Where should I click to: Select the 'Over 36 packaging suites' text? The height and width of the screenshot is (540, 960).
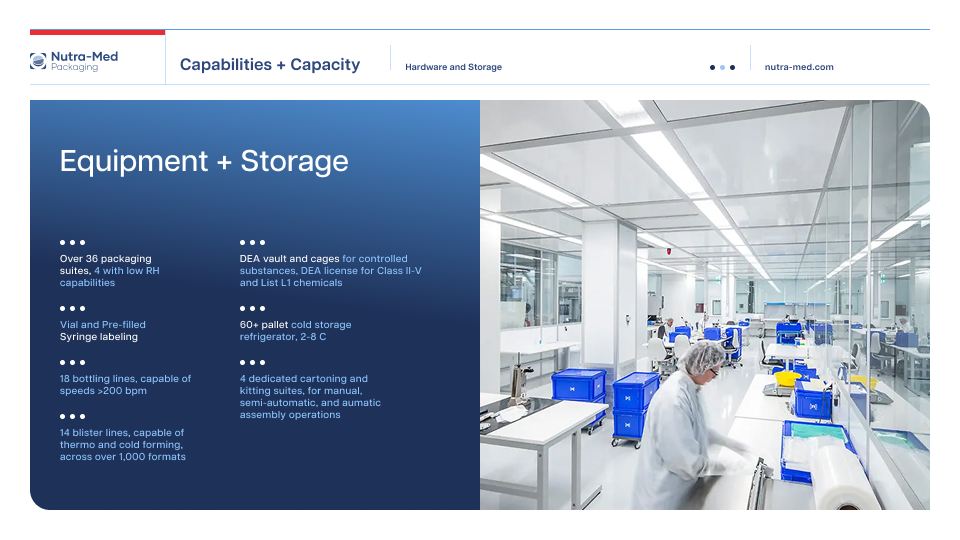coord(110,271)
